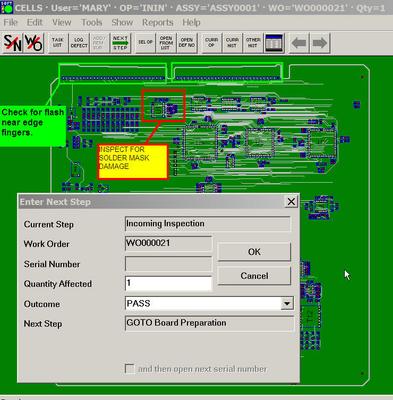393x400 pixels.
Task: Open the Help menu
Action: pos(191,22)
